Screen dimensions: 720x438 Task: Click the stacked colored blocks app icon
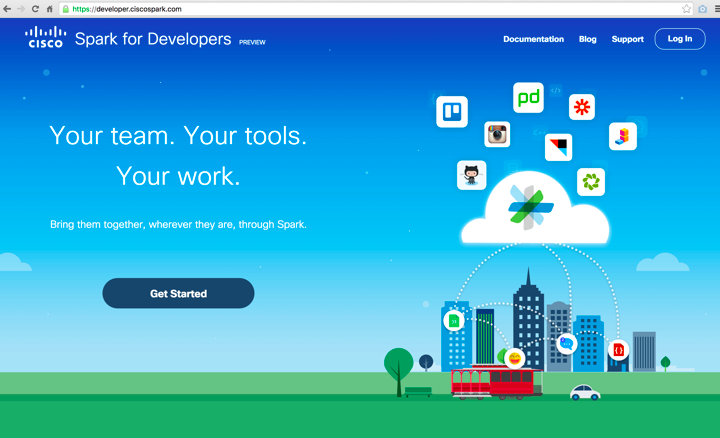click(x=623, y=136)
